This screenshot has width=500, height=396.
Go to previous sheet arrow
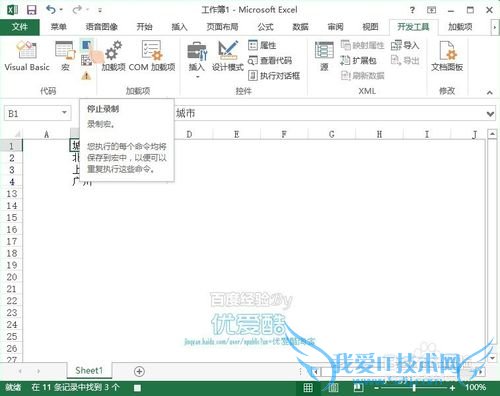click(x=20, y=371)
